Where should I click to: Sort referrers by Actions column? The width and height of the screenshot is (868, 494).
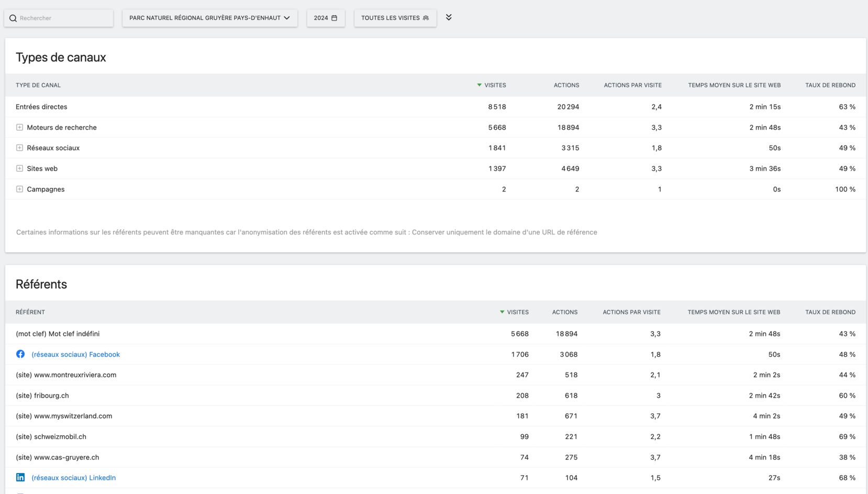pos(564,312)
